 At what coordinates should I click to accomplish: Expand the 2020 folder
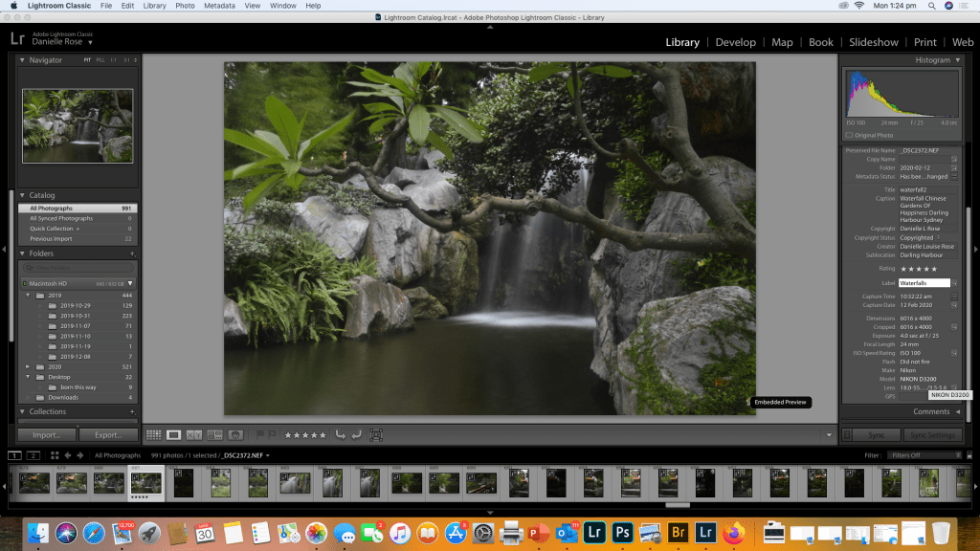point(28,366)
